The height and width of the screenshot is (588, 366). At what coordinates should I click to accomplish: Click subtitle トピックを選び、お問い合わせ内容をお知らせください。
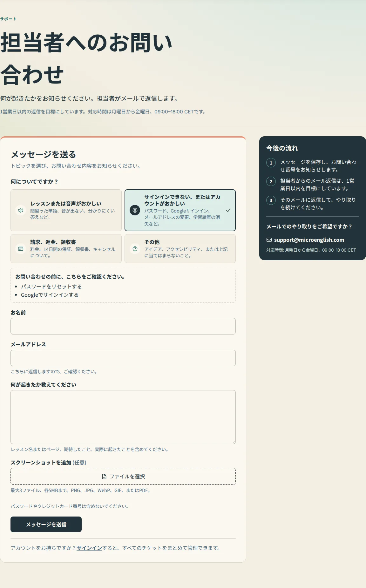coord(76,166)
